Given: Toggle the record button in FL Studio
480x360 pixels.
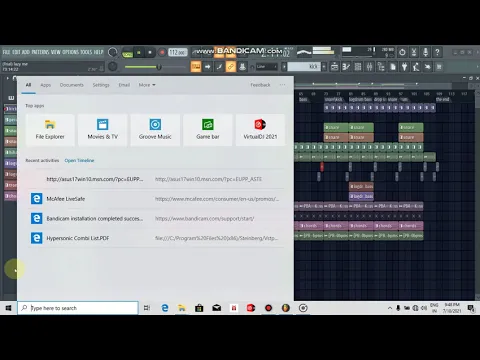Looking at the screenshot, I should (x=162, y=52).
